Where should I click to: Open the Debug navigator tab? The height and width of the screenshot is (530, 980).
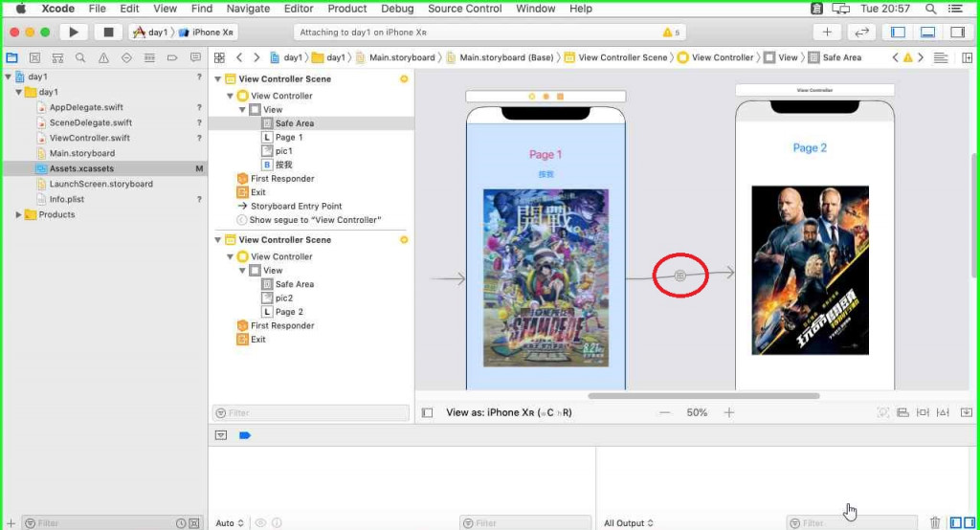[149, 57]
